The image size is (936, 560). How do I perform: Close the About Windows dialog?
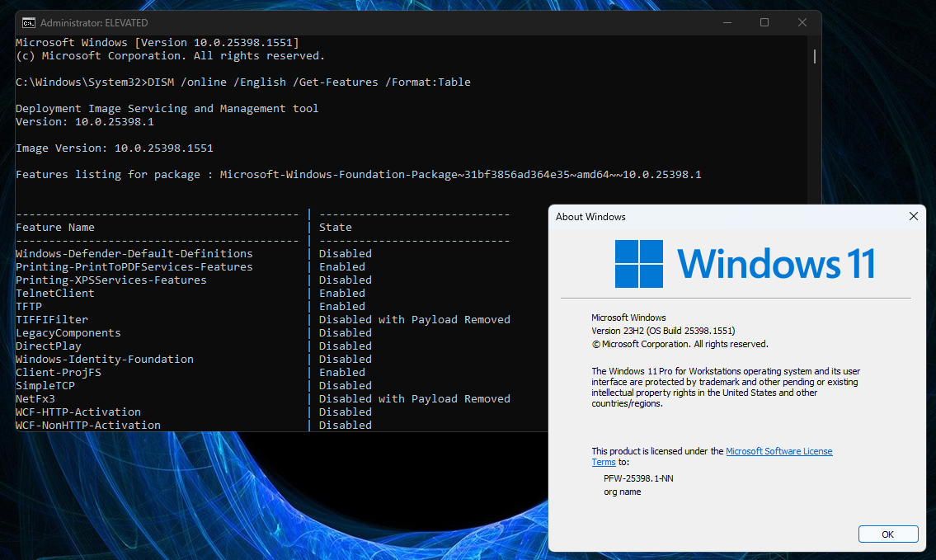click(x=913, y=216)
